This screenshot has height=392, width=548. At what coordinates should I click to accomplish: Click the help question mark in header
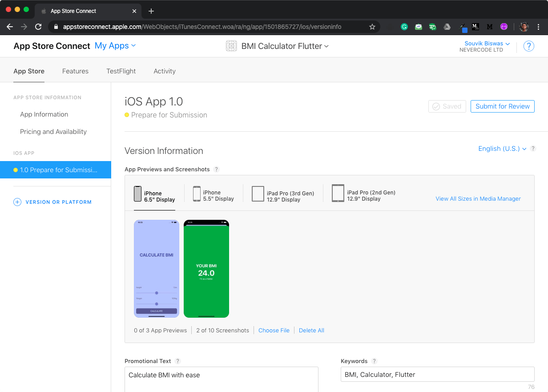tap(528, 46)
